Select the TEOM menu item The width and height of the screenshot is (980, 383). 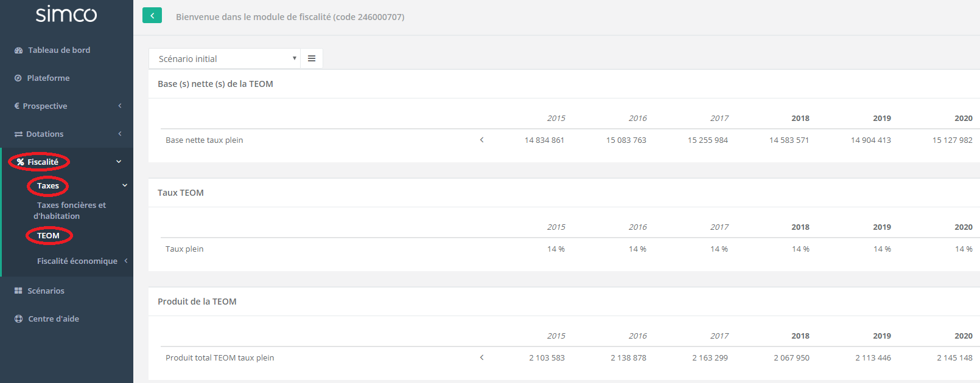[x=48, y=236]
